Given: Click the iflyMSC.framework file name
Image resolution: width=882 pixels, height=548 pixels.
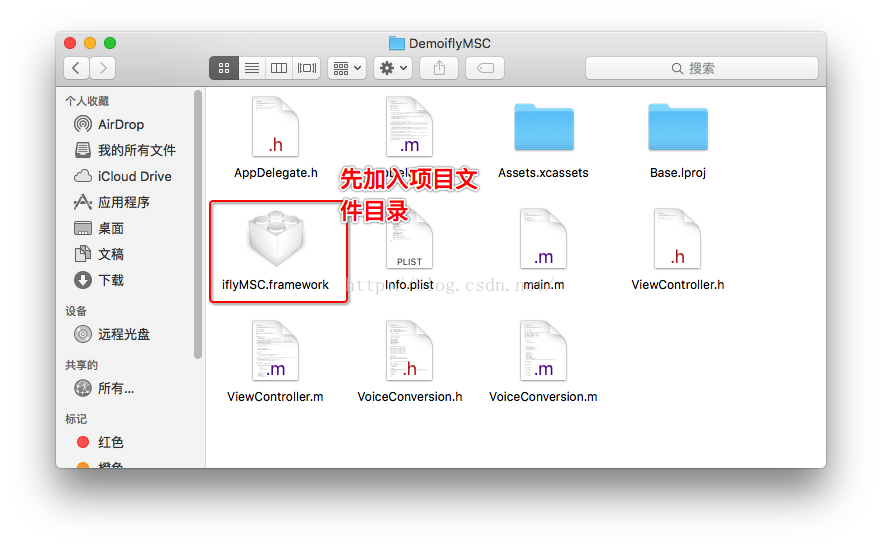Looking at the screenshot, I should pos(275,285).
